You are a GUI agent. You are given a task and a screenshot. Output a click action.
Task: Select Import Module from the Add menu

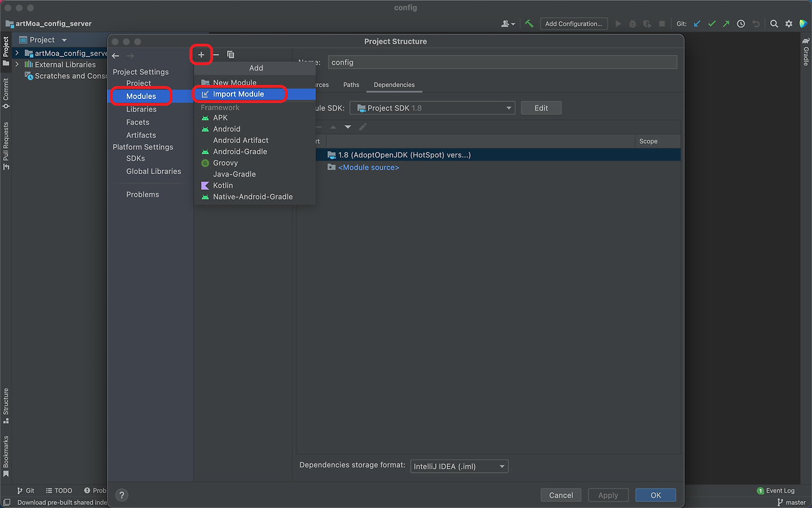(x=240, y=93)
